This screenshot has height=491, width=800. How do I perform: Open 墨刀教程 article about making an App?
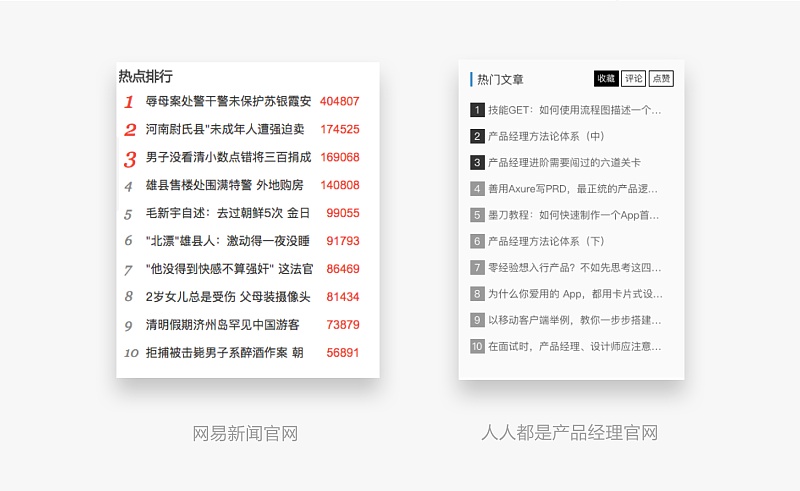[x=574, y=215]
